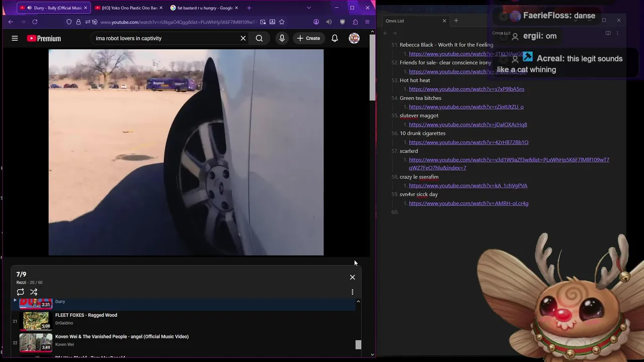Bookmark this page with star

[282, 22]
